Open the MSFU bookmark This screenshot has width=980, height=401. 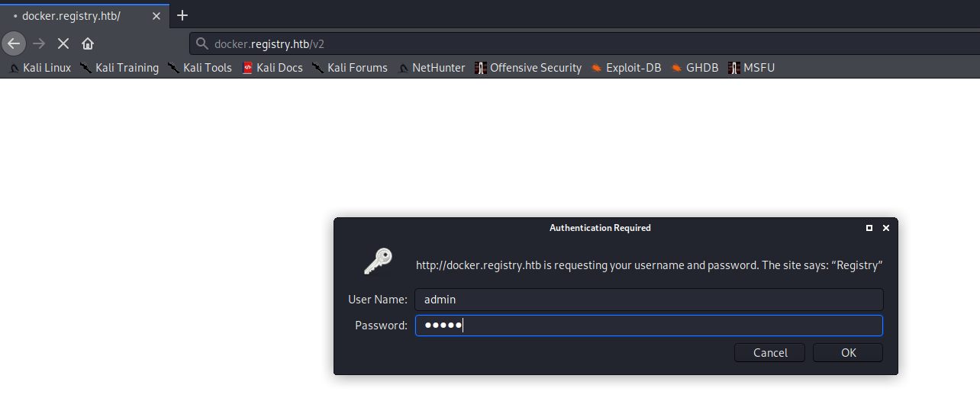coord(752,68)
